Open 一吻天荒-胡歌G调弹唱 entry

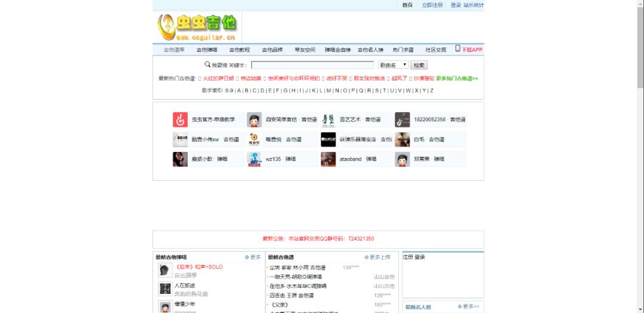295,277
